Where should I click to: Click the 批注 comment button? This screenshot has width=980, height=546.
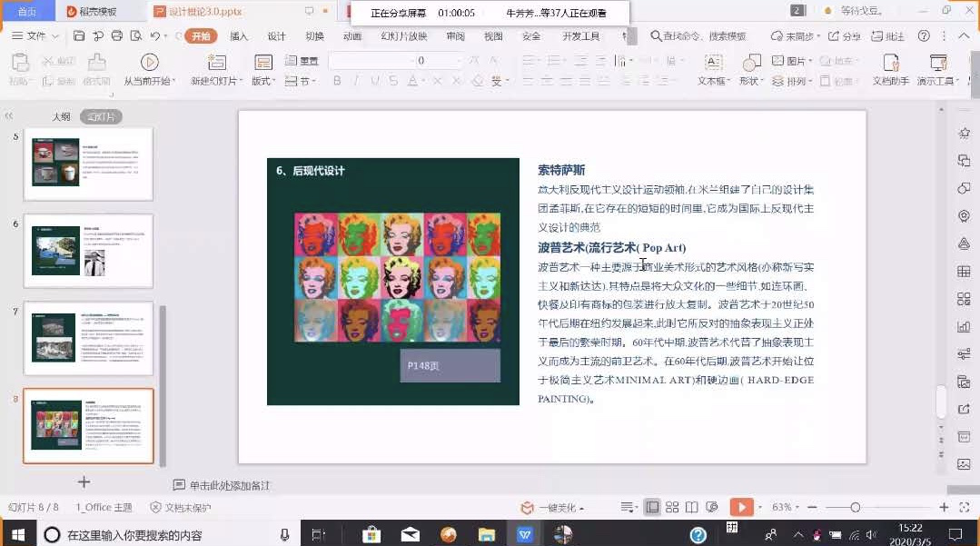click(x=888, y=36)
